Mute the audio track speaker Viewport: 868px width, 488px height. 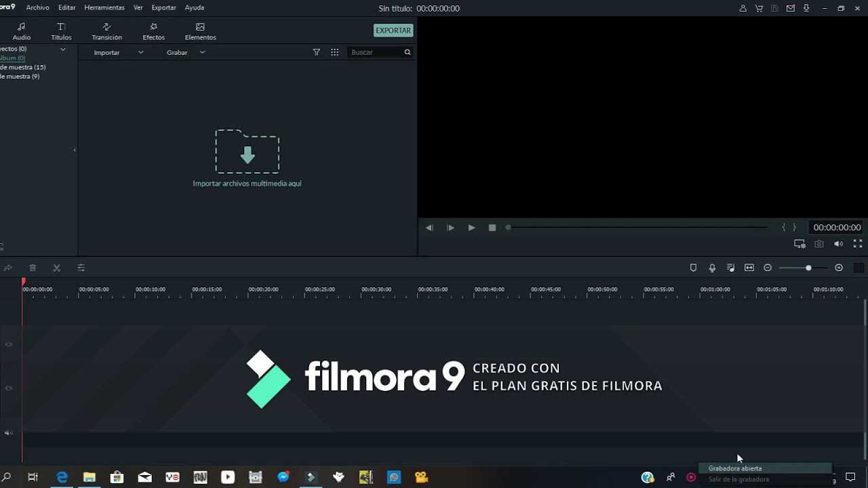pos(9,432)
